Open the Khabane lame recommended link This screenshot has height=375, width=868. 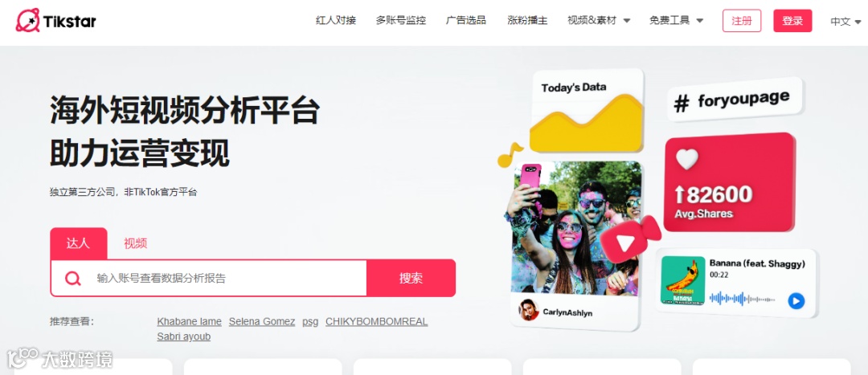[x=190, y=321]
